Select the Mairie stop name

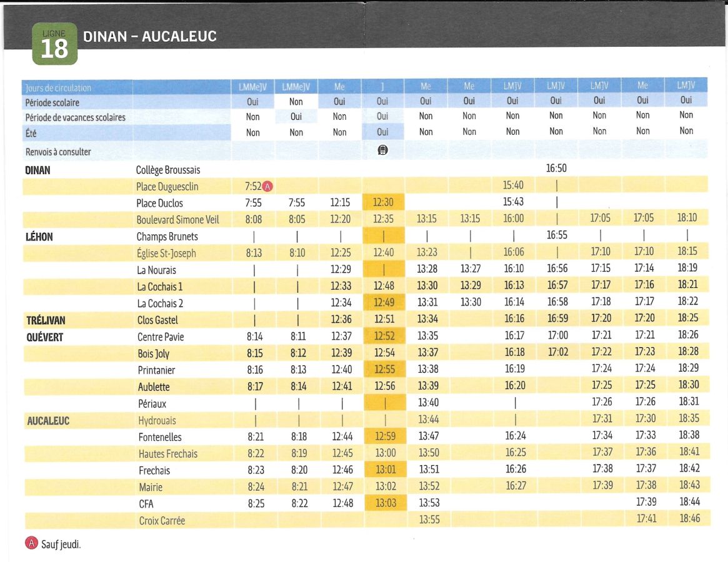coord(151,487)
